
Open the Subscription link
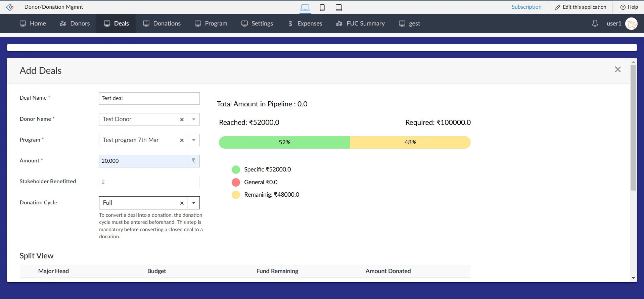tap(526, 7)
